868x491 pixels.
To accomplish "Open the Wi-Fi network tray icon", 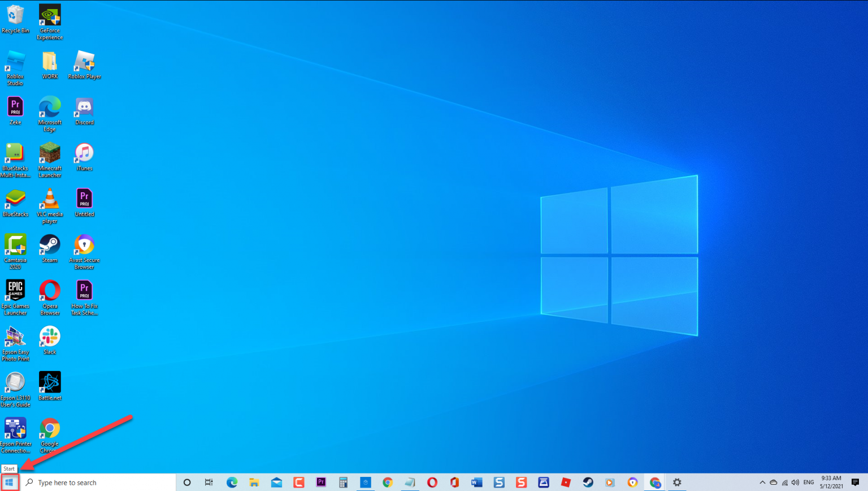I will (x=785, y=483).
